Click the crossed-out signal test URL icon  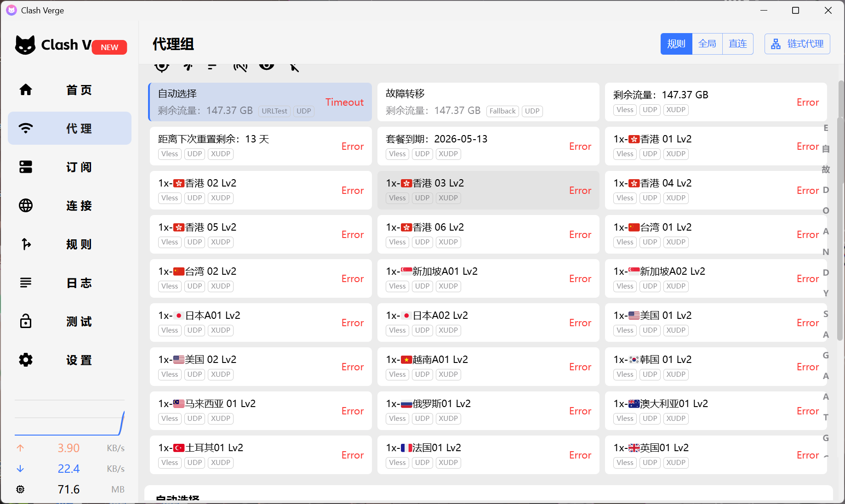tap(240, 67)
